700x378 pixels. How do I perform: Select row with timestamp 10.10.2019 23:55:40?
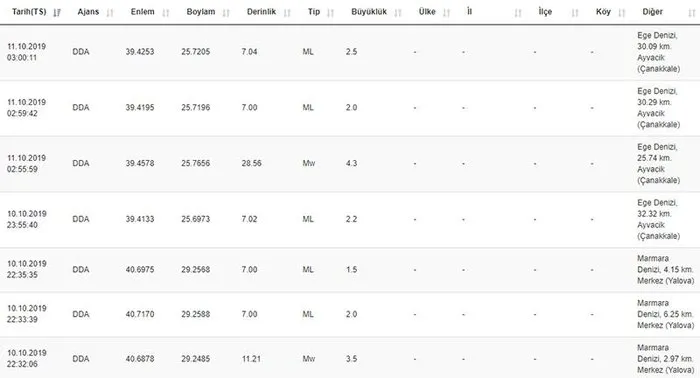coord(350,220)
